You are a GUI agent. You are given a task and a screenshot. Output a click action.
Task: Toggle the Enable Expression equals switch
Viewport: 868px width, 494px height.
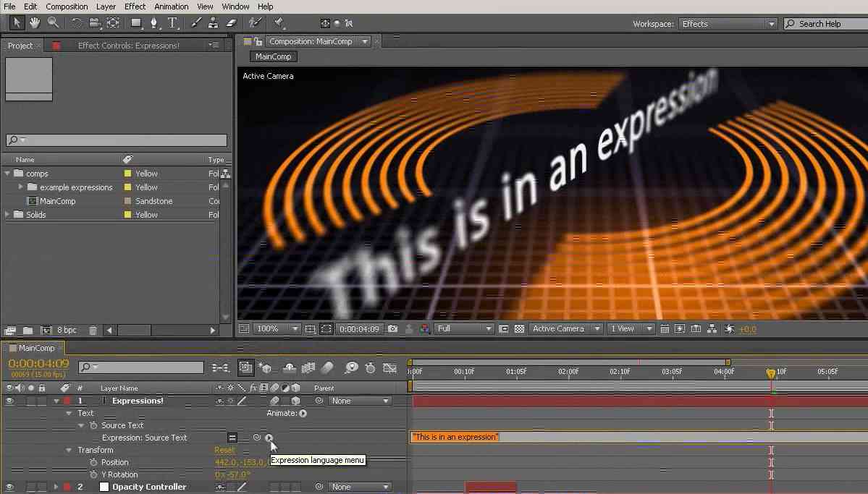[232, 438]
